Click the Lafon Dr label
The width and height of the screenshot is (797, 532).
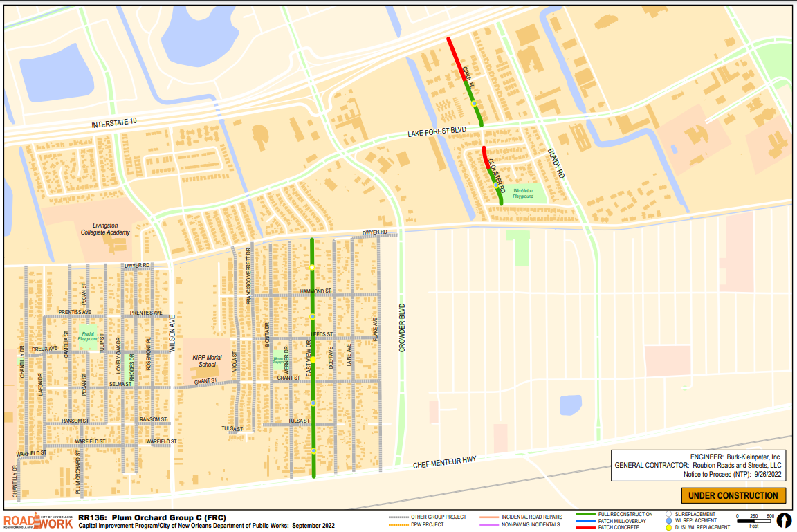point(40,384)
